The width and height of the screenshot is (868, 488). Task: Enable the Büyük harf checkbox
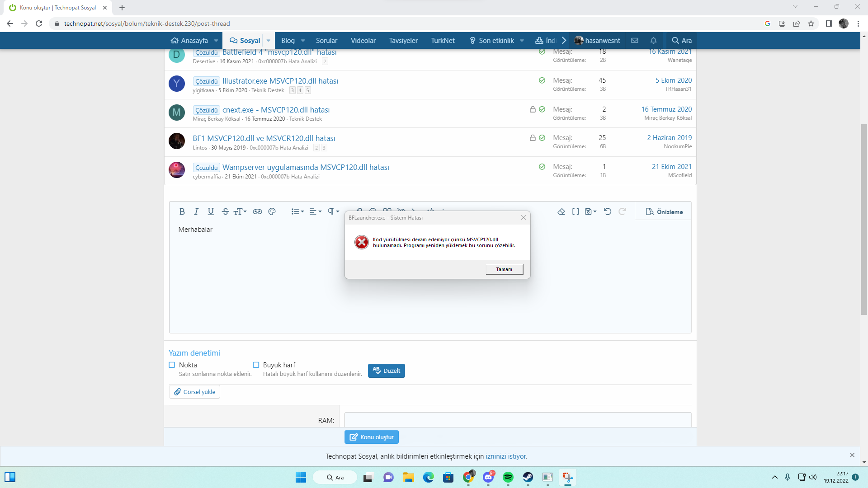[256, 365]
